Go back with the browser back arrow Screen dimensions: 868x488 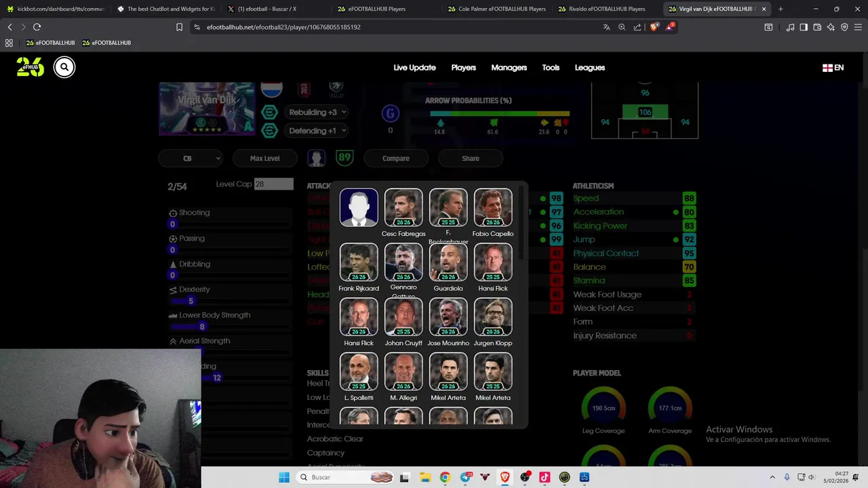[x=9, y=27]
